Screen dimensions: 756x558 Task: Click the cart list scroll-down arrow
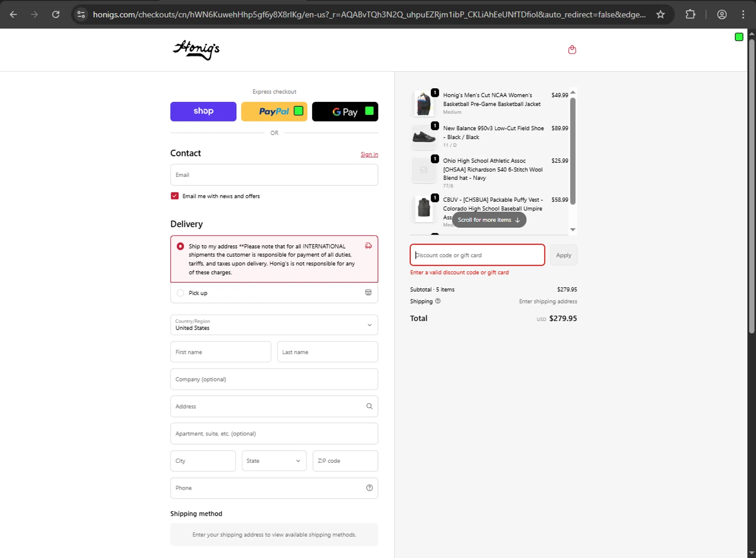[573, 230]
